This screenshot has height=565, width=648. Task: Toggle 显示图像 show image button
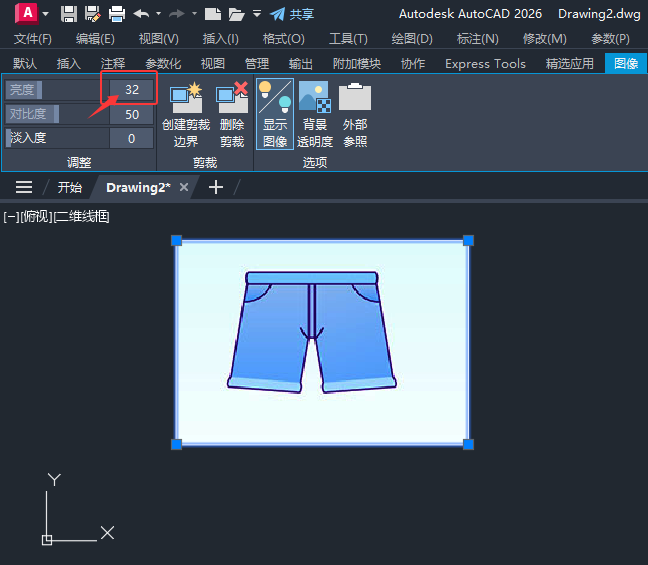pos(275,114)
